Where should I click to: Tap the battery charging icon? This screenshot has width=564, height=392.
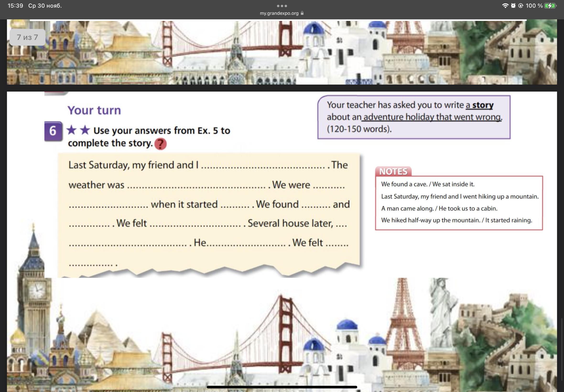(550, 6)
